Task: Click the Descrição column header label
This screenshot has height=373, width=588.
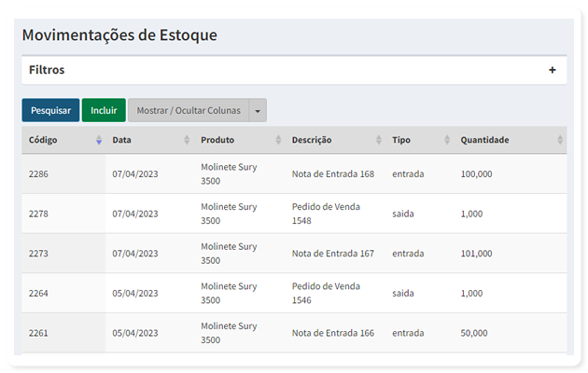Action: (x=312, y=140)
